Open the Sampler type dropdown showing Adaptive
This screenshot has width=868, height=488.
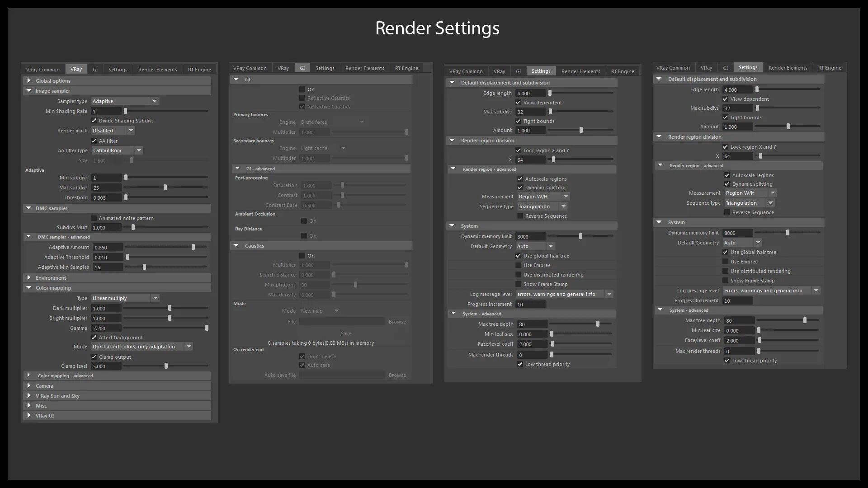click(156, 101)
